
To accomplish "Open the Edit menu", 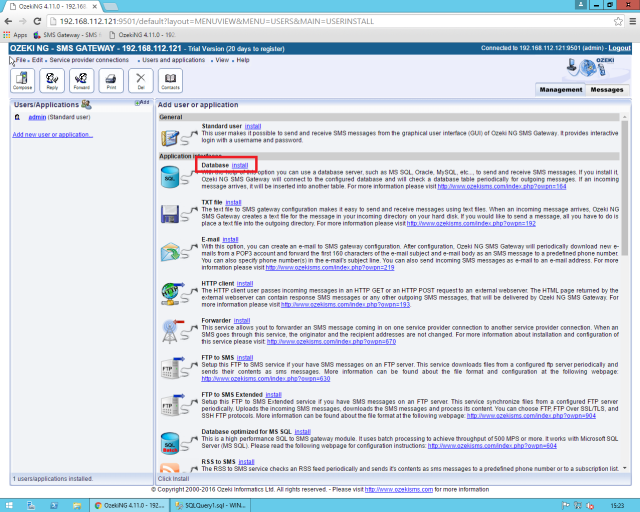I will (37, 60).
